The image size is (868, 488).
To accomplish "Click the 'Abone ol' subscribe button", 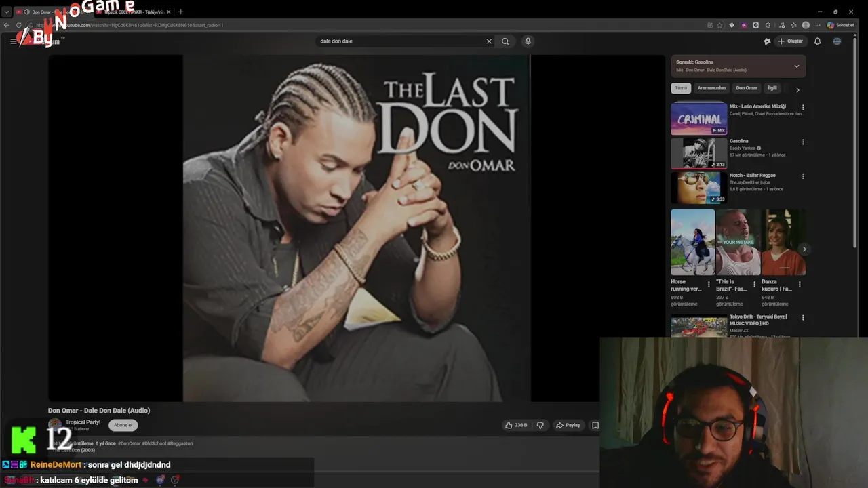I will point(123,425).
